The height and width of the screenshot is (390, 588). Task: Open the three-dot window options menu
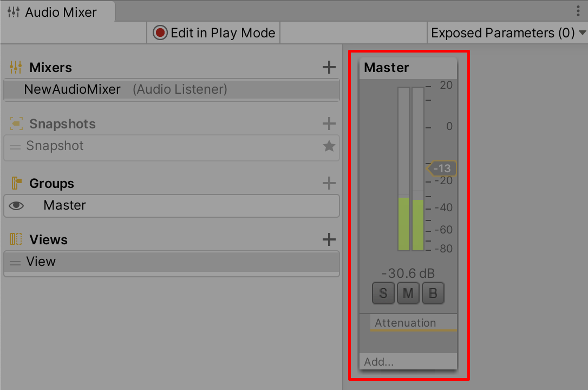tap(578, 11)
